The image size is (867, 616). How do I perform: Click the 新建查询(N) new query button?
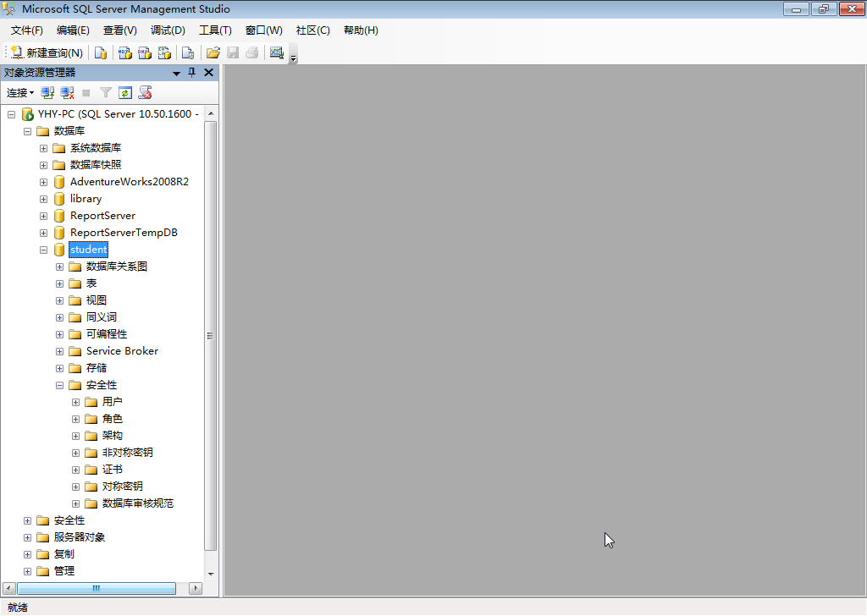(x=47, y=53)
